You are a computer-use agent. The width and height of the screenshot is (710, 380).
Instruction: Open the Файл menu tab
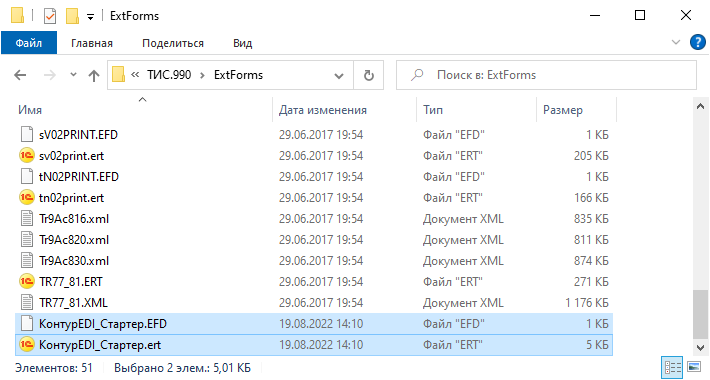point(29,43)
